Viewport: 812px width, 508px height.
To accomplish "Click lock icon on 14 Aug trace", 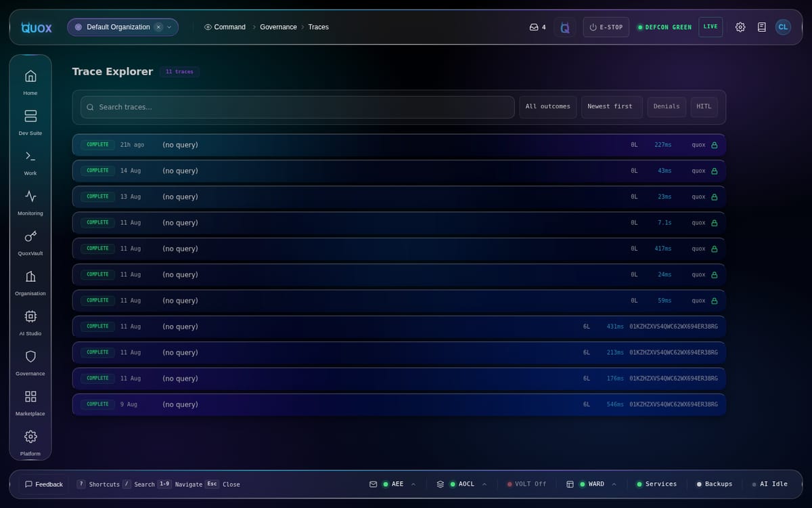I will 715,171.
